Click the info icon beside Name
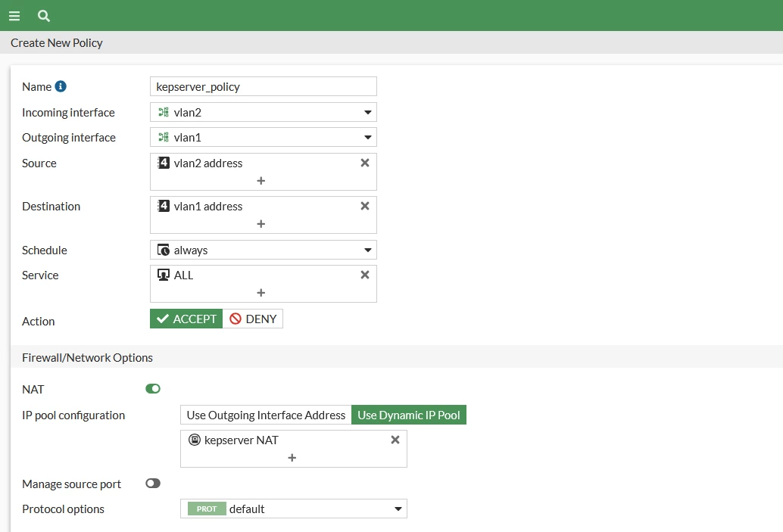The width and height of the screenshot is (783, 532). coord(61,86)
